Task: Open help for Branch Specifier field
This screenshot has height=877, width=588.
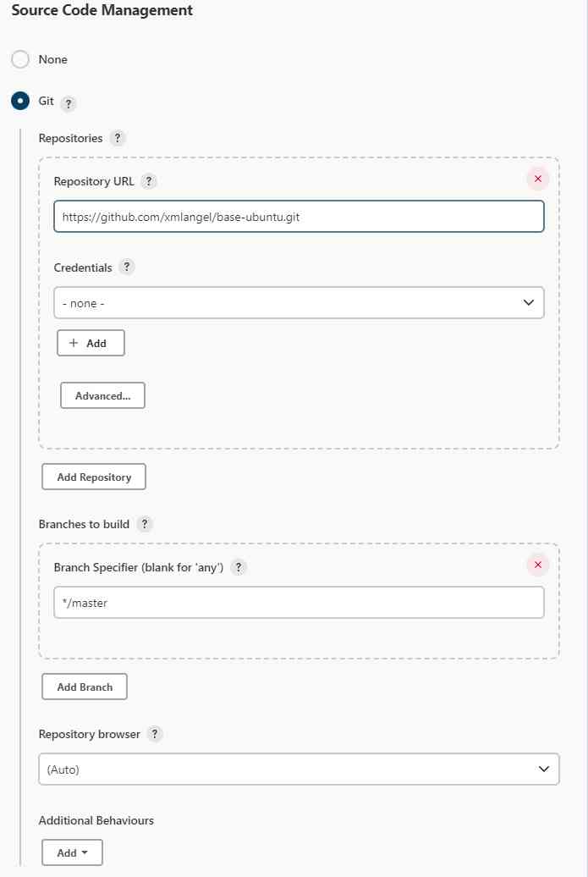Action: coord(238,567)
